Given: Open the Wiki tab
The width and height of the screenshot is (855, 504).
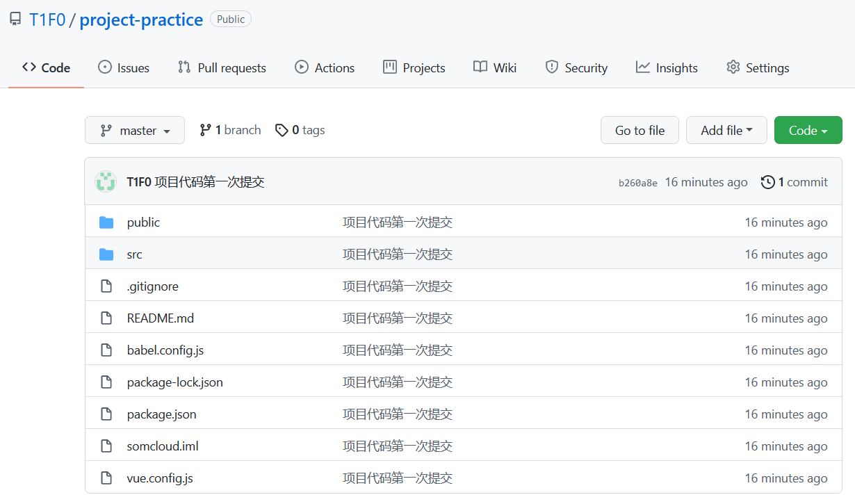Looking at the screenshot, I should 495,67.
